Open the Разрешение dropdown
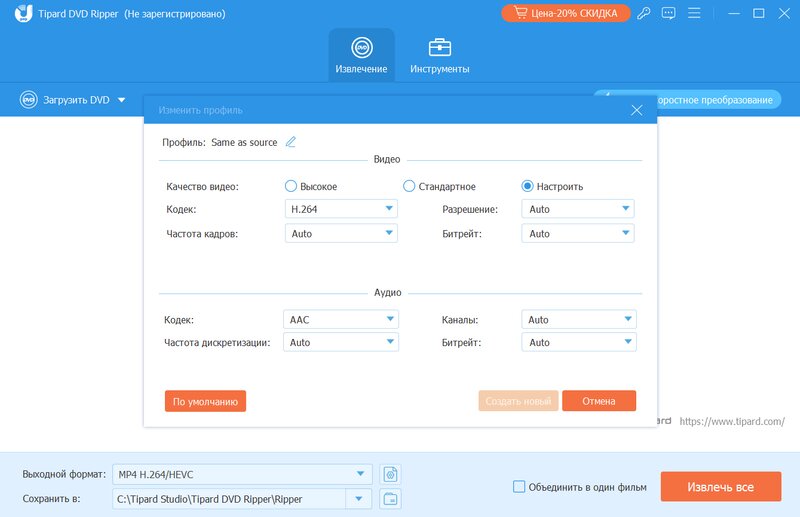800x517 pixels. click(578, 209)
